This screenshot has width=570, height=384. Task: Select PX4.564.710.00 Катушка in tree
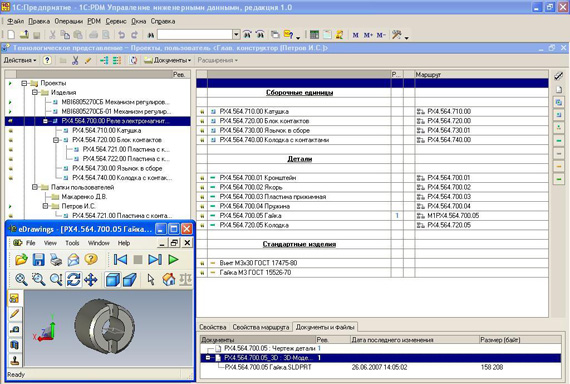[x=107, y=131]
